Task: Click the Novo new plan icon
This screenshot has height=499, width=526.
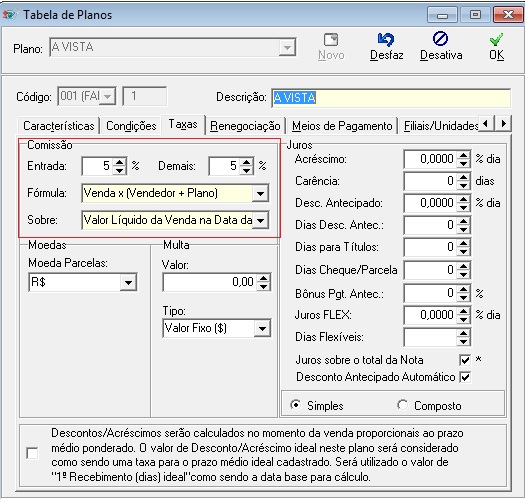Action: tap(331, 40)
